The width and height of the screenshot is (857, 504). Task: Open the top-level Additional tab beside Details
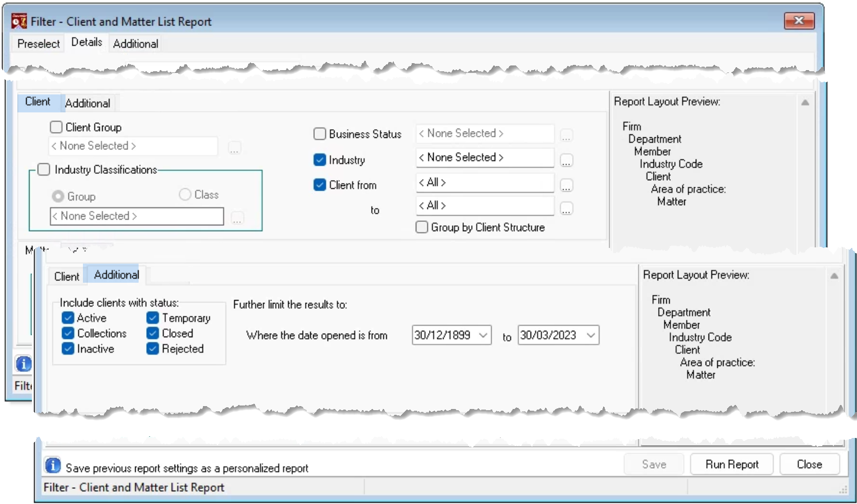tap(136, 44)
